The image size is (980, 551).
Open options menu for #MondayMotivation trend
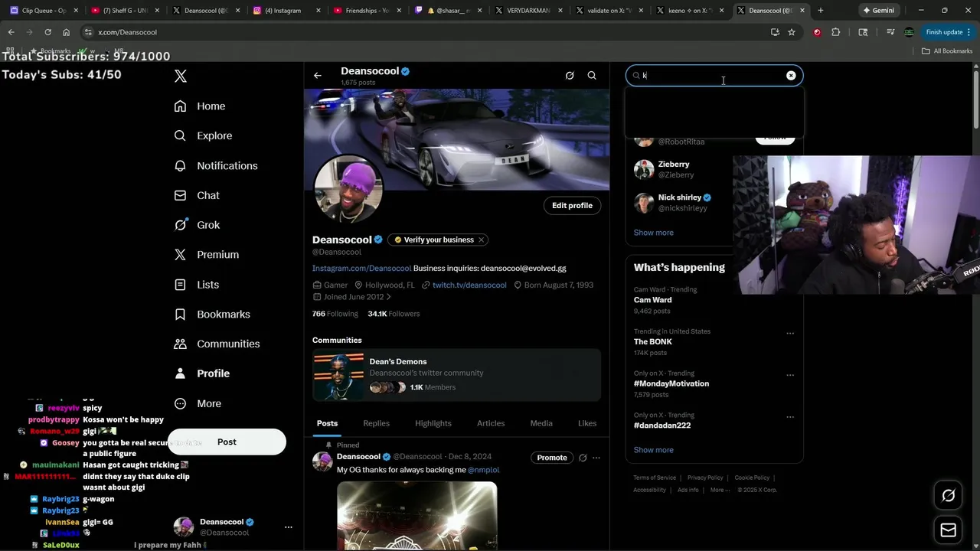790,376
